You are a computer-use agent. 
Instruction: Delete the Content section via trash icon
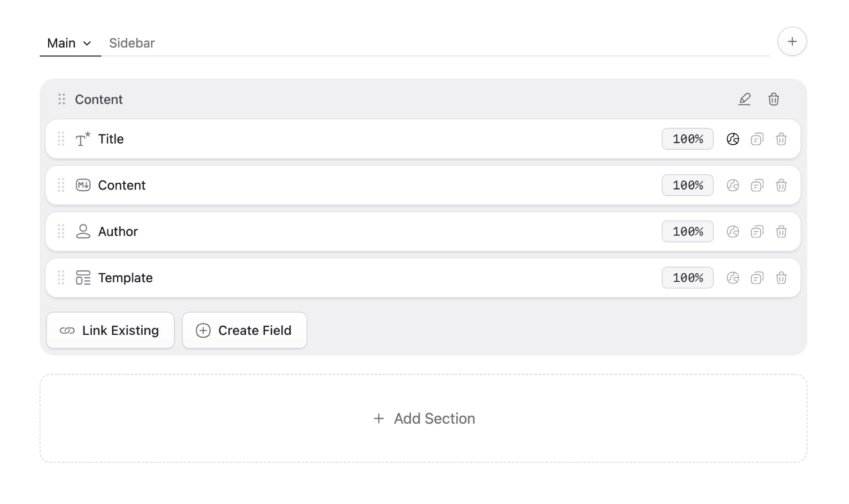pyautogui.click(x=774, y=100)
